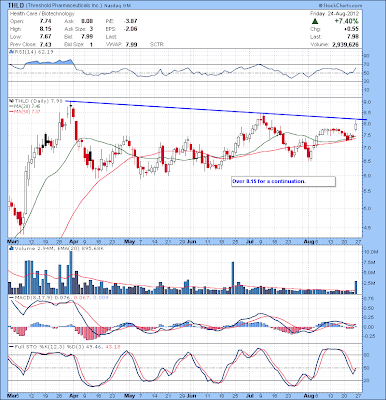Viewport: 386px width, 400px height.
Task: Click the green up-arrow change indicator
Action: (x=315, y=22)
